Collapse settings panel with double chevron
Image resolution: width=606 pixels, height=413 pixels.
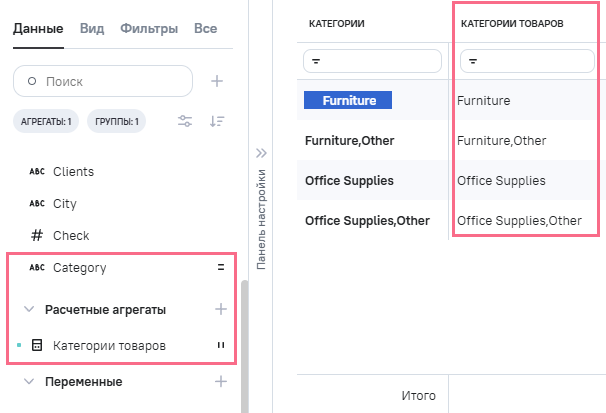pyautogui.click(x=262, y=153)
